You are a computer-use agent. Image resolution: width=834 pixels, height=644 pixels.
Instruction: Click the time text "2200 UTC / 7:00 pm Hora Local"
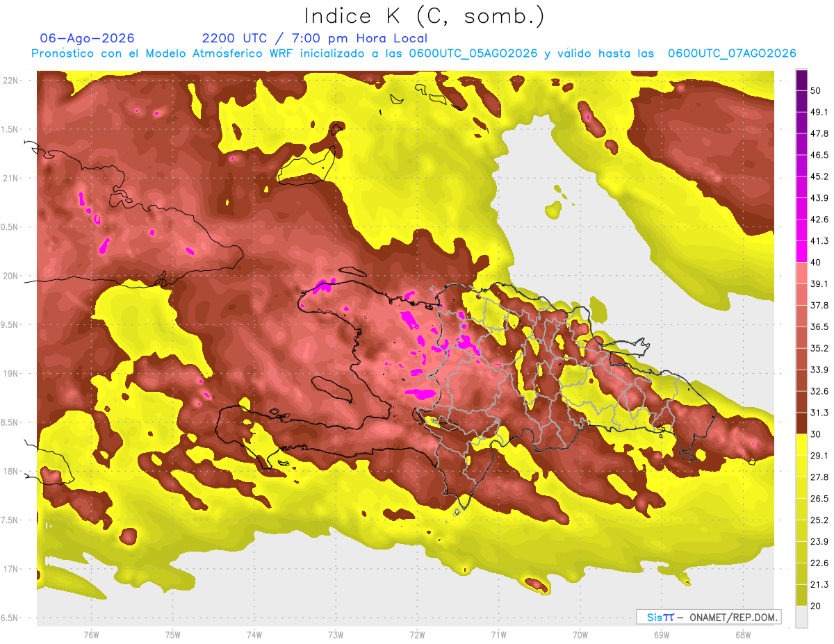pyautogui.click(x=315, y=38)
